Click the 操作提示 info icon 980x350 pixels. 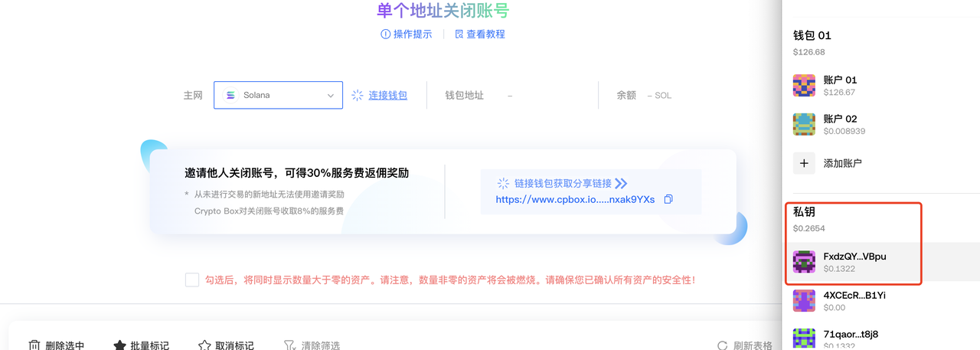pyautogui.click(x=386, y=34)
